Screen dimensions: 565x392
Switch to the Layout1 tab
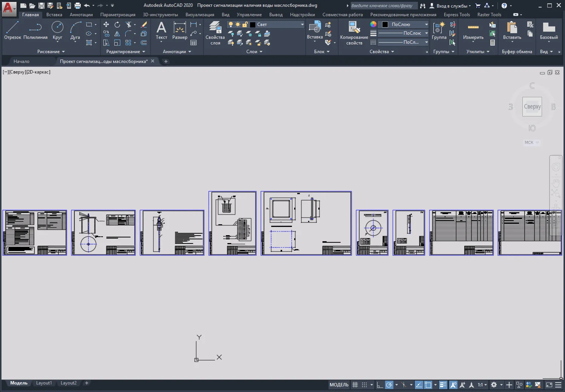(x=44, y=383)
